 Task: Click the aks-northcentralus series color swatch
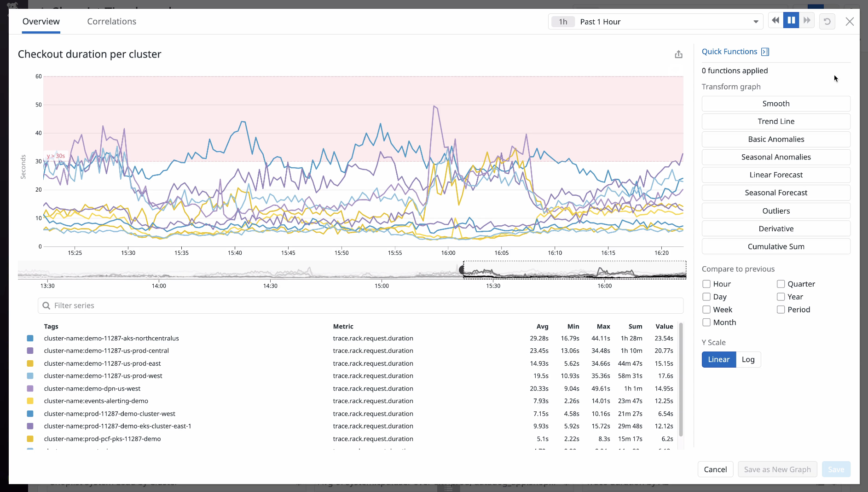point(30,338)
